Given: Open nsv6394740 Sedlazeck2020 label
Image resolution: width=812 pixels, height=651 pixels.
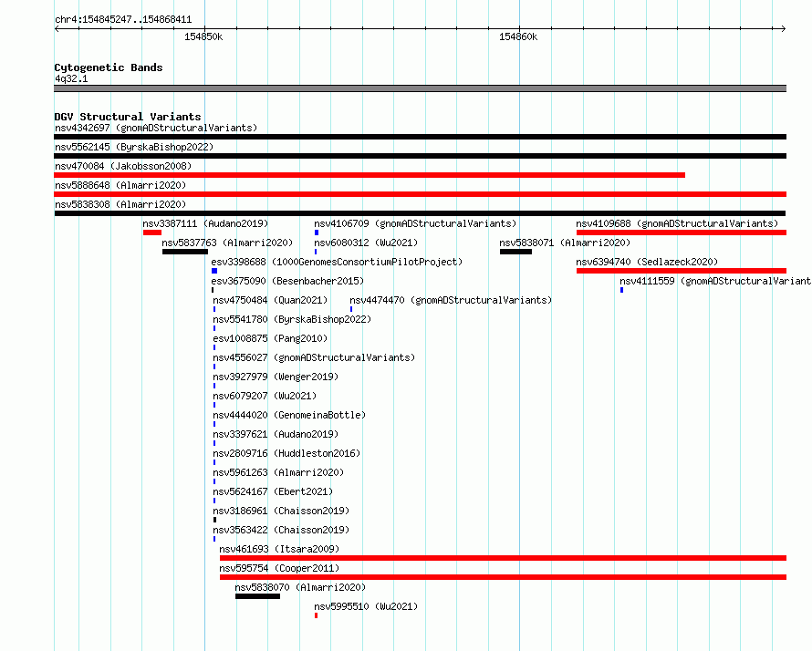Looking at the screenshot, I should (x=648, y=262).
